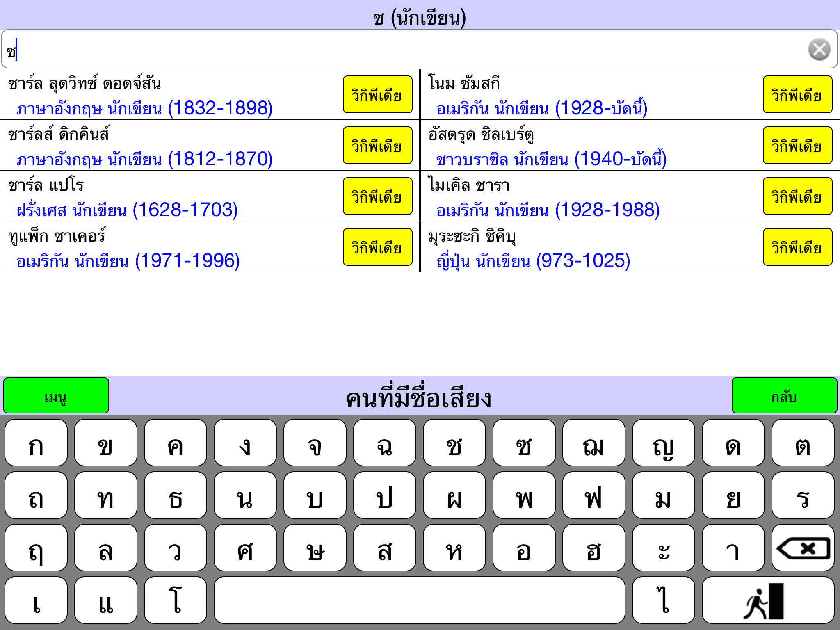840x630 pixels.
Task: Open วิกิพีเดีย for ชาร์ล ลุดวิทซ์ ดอดจ์สัน
Action: pyautogui.click(x=377, y=94)
